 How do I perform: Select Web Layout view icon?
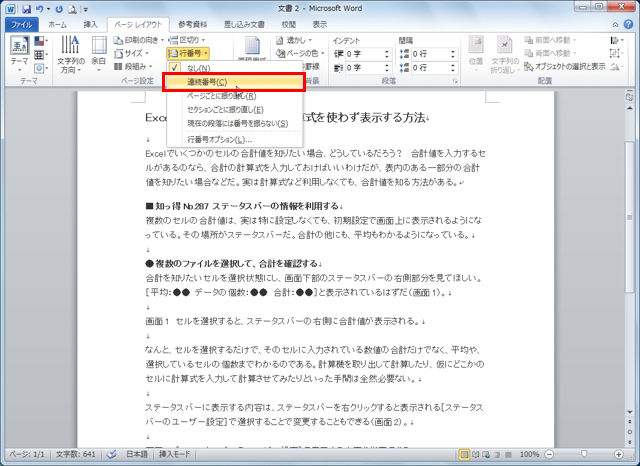pos(486,454)
